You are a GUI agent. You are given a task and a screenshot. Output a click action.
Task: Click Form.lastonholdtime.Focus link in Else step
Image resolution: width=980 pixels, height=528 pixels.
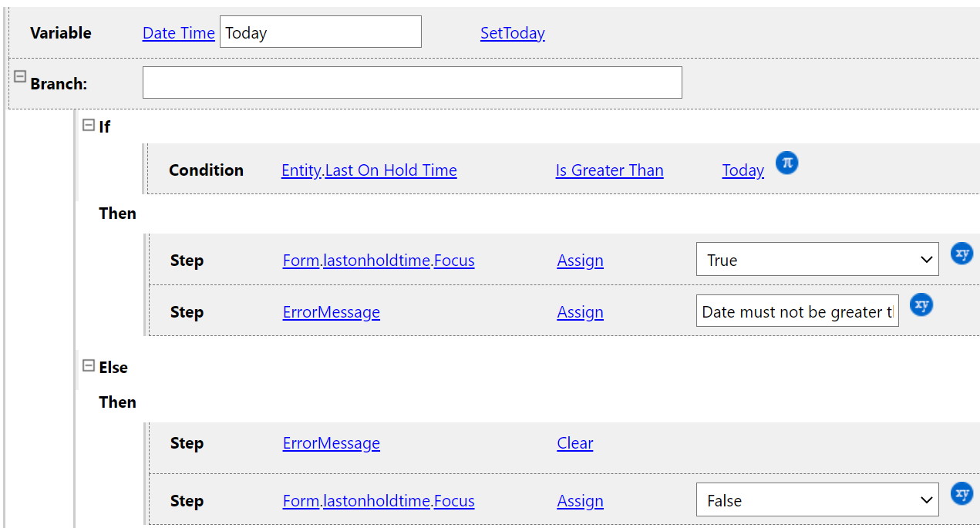point(379,501)
